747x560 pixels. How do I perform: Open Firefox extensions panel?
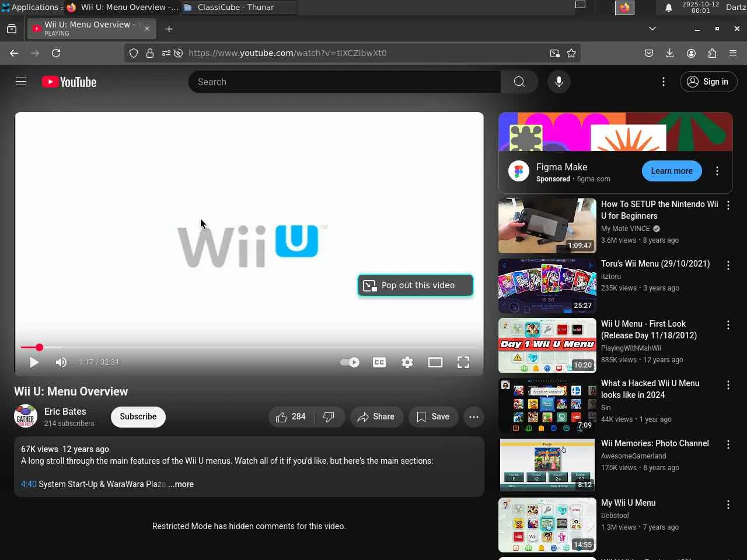pos(712,53)
